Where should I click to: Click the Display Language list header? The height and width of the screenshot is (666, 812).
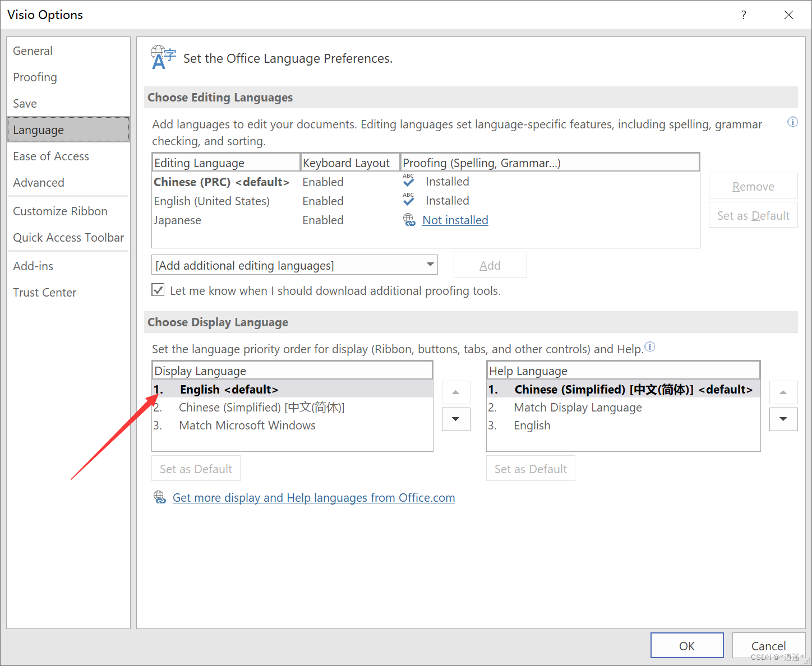292,371
